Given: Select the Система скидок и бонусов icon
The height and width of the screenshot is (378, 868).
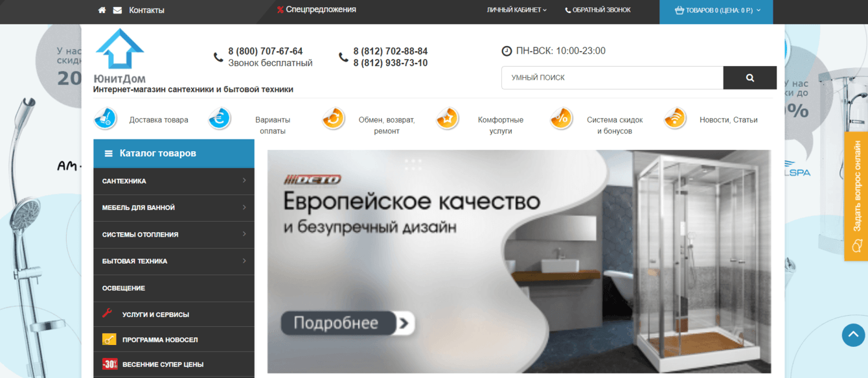Looking at the screenshot, I should coord(561,119).
